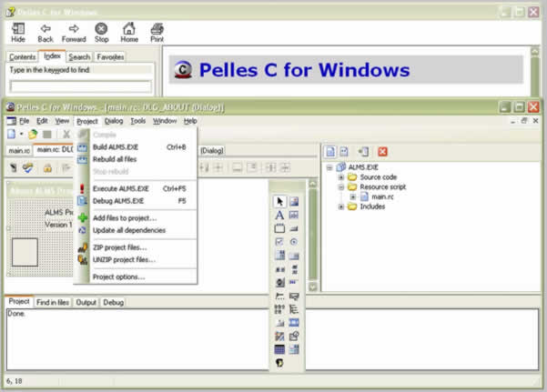Viewport: 547px width, 392px height.
Task: Choose Update all dependencies menu entry
Action: [x=136, y=230]
